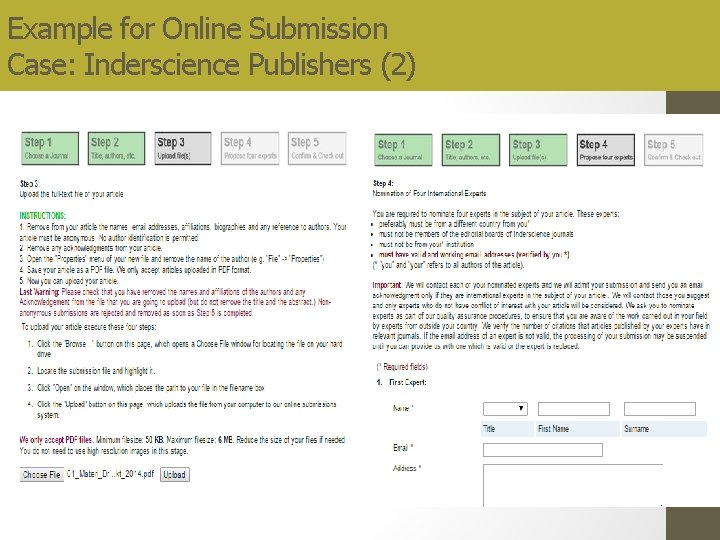
Task: Click the slide title 'Example for Online Submission'
Action: click(x=198, y=28)
